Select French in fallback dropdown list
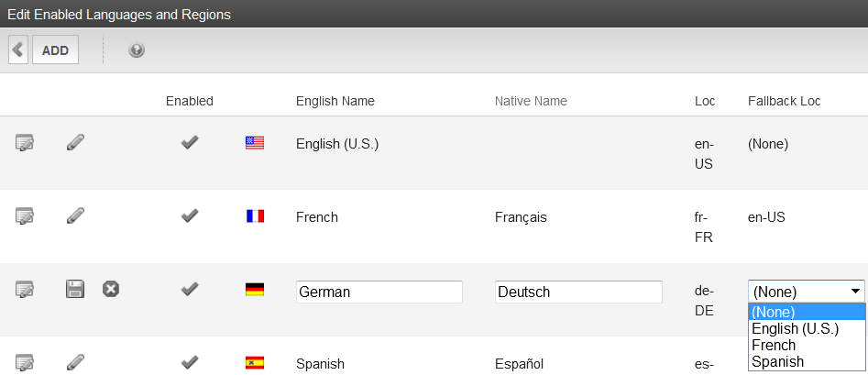 point(807,345)
